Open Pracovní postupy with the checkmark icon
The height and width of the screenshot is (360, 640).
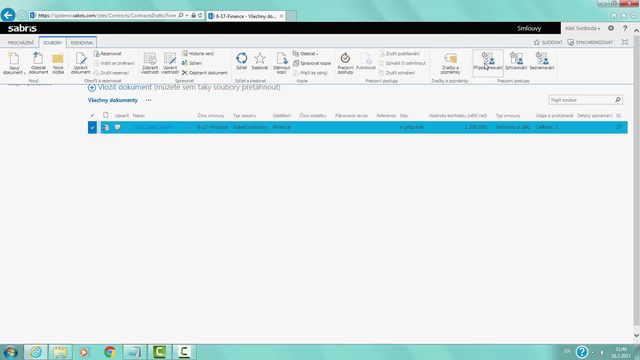[345, 63]
